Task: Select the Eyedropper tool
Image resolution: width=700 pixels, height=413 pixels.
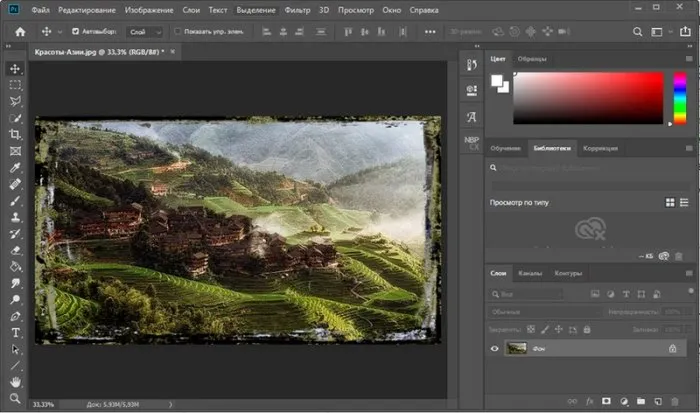Action: (x=15, y=167)
